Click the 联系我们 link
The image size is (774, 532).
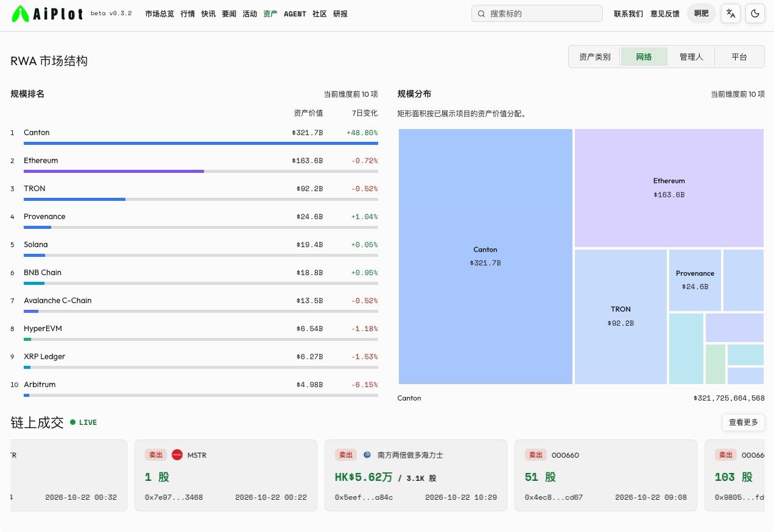click(628, 13)
